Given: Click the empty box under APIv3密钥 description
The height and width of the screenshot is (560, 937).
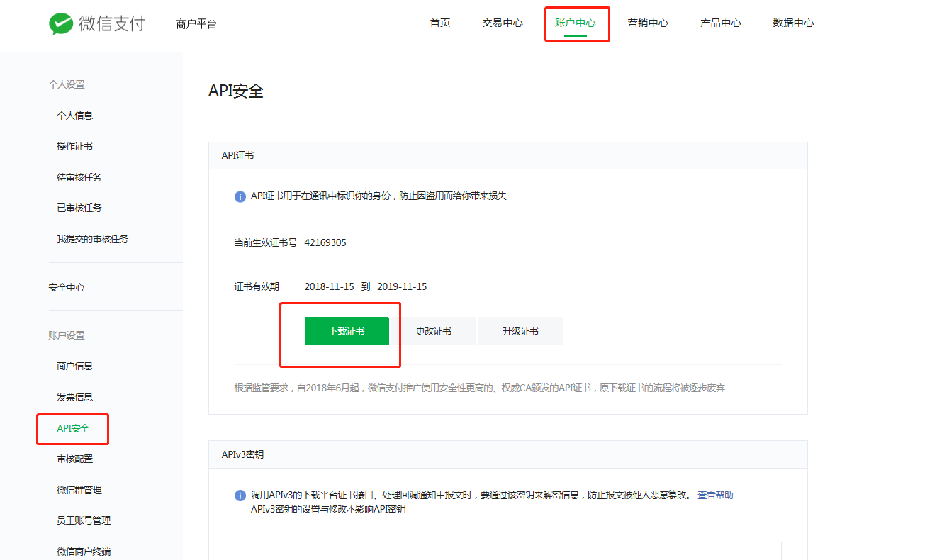Looking at the screenshot, I should click(x=508, y=551).
